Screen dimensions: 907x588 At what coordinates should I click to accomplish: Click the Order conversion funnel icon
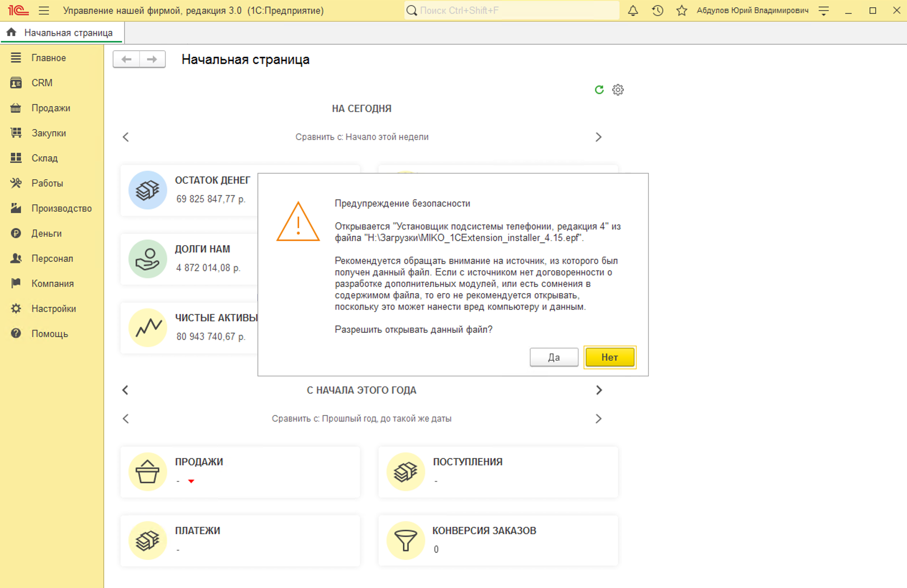(x=405, y=540)
